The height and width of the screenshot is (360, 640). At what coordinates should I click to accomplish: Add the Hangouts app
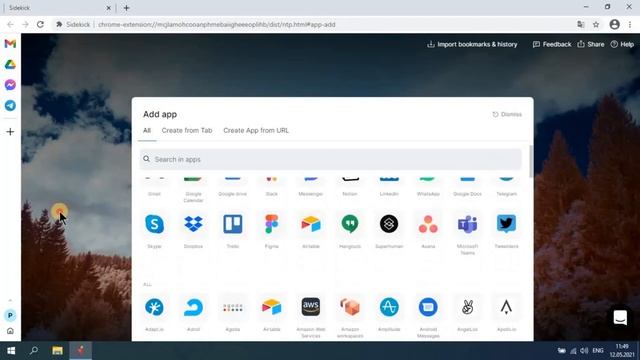click(x=350, y=224)
